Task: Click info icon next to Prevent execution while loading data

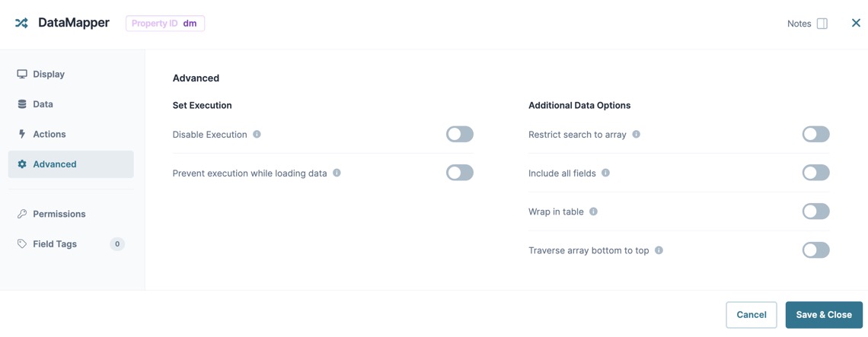Action: [x=337, y=173]
